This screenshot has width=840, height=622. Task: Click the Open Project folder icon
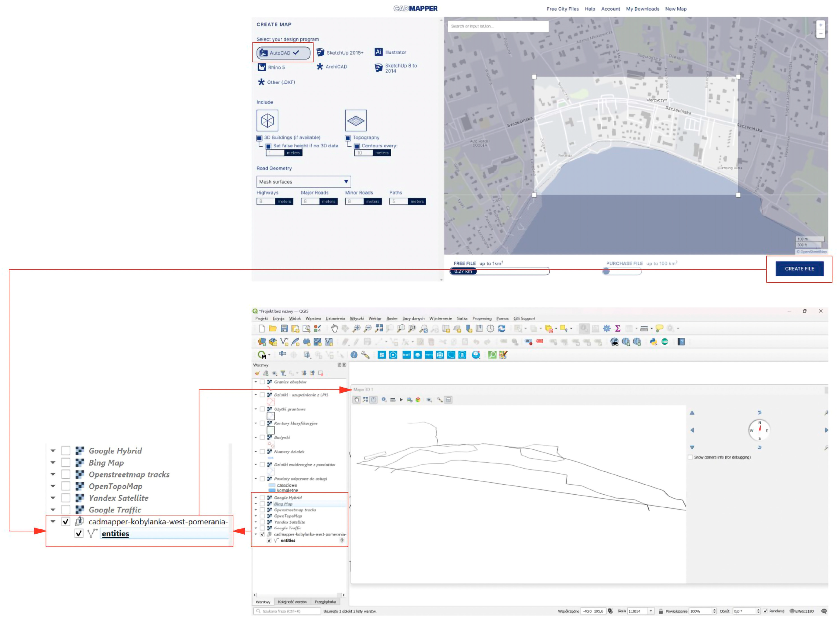point(273,329)
